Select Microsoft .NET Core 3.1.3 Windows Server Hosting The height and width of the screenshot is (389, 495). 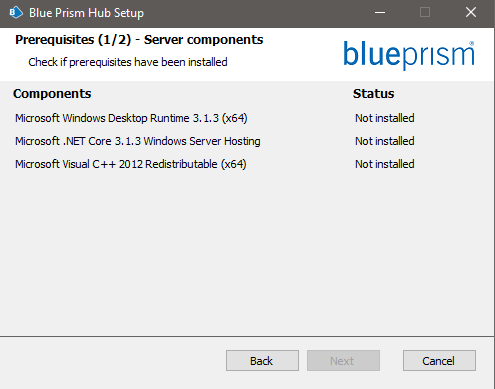[138, 141]
